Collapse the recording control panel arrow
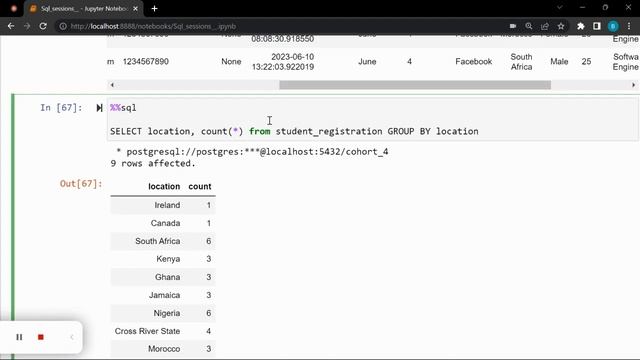The width and height of the screenshot is (640, 360). (x=72, y=337)
